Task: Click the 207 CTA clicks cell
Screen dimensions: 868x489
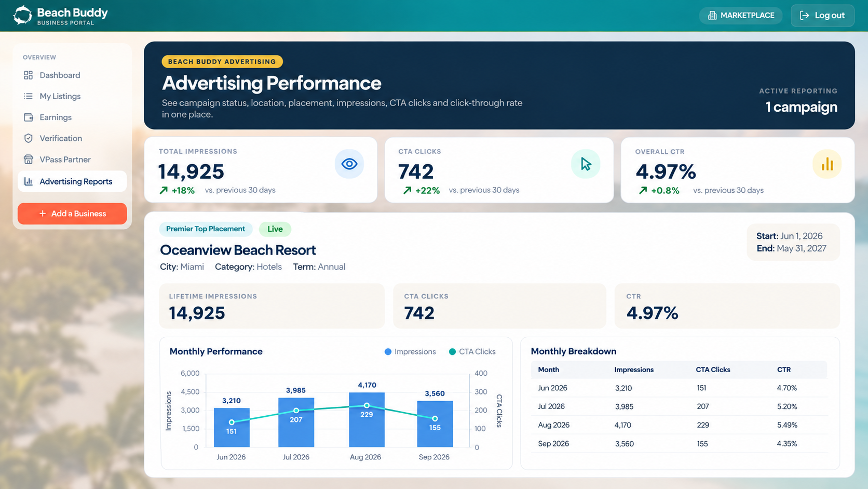Action: 703,406
